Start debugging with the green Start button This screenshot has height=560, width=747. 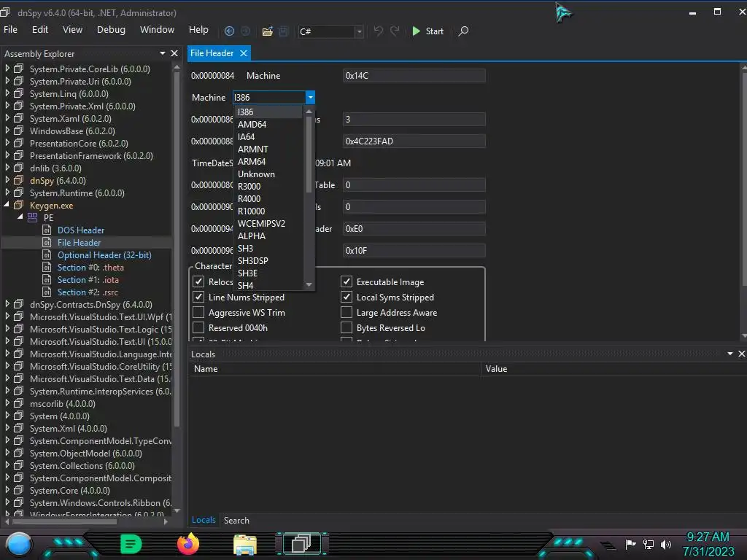point(427,31)
